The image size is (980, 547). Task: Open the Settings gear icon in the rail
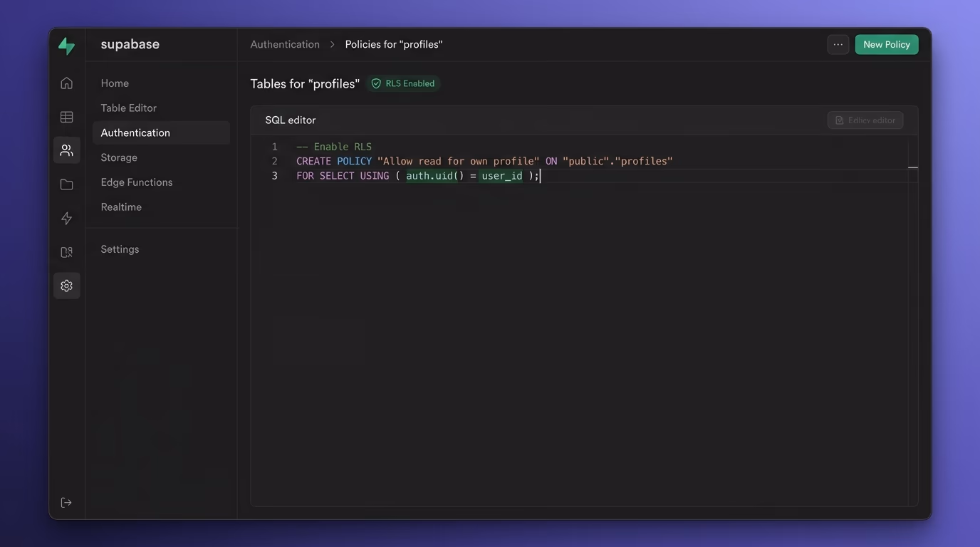click(66, 286)
